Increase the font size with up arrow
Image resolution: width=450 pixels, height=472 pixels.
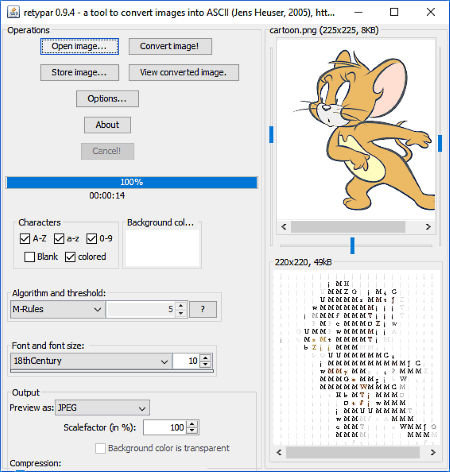[206, 357]
